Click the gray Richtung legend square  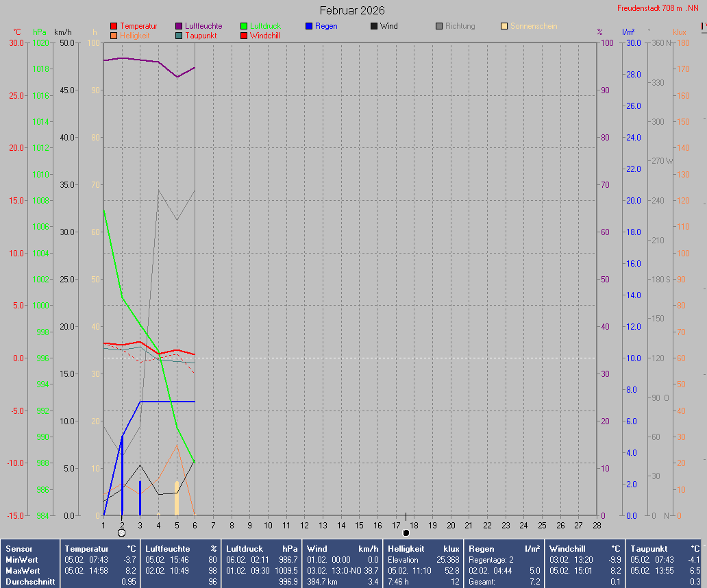pyautogui.click(x=439, y=27)
